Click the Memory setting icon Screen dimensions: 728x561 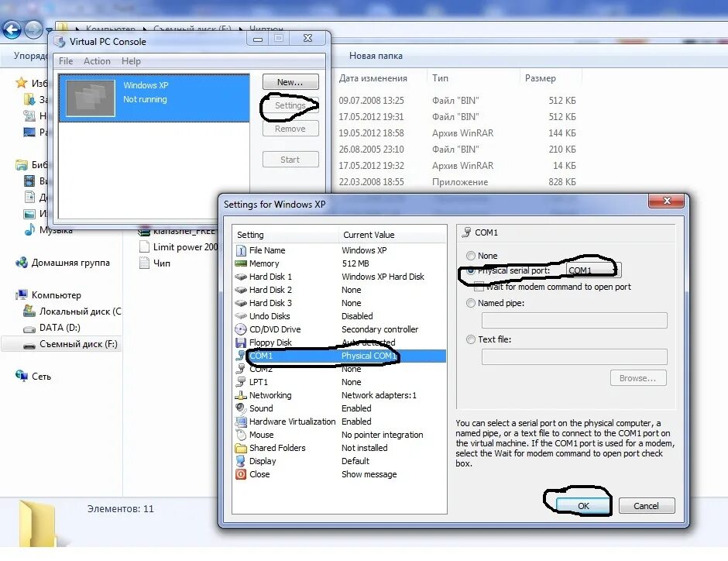(241, 263)
